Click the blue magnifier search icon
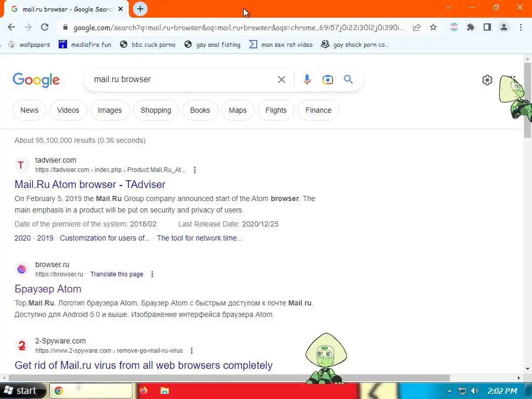 [348, 79]
